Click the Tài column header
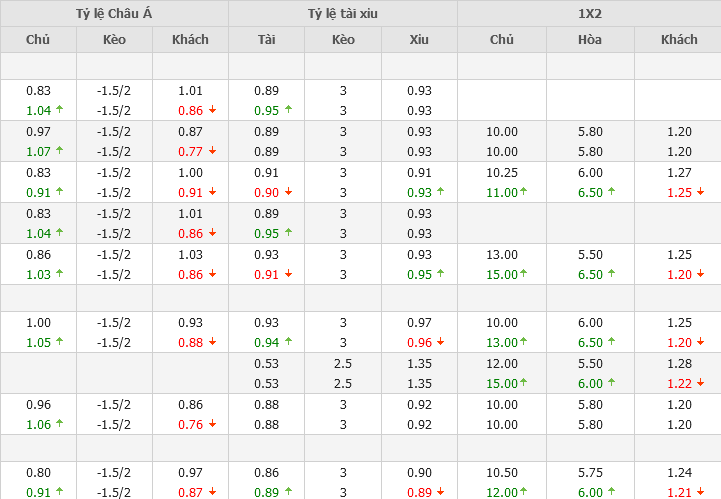 266,40
